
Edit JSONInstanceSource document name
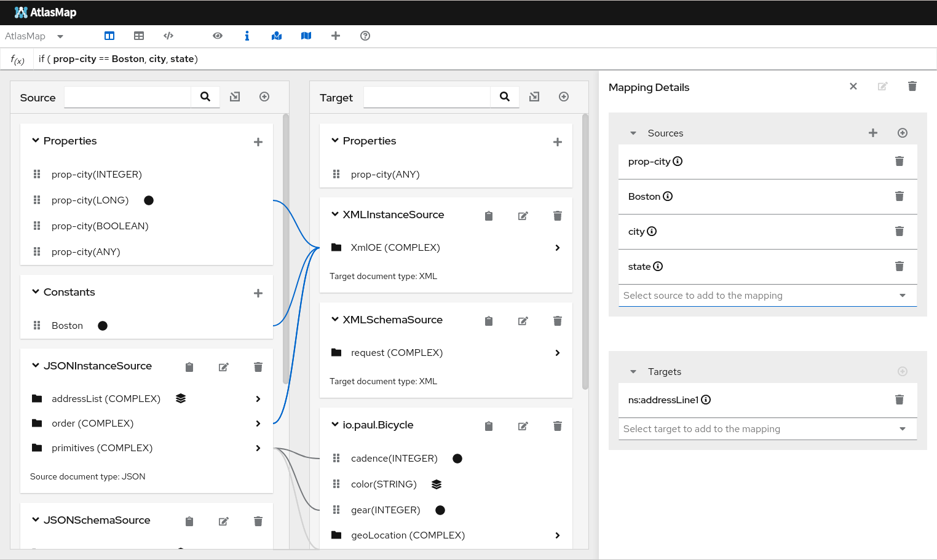(224, 367)
